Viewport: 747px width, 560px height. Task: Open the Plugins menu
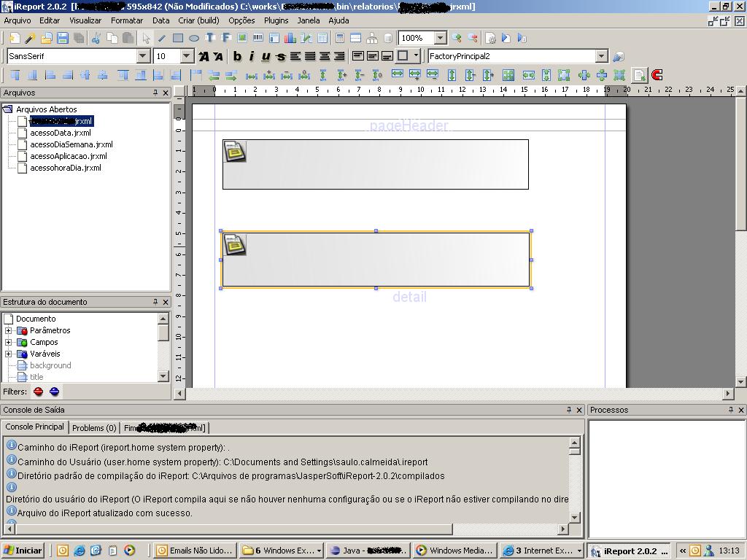coord(276,20)
